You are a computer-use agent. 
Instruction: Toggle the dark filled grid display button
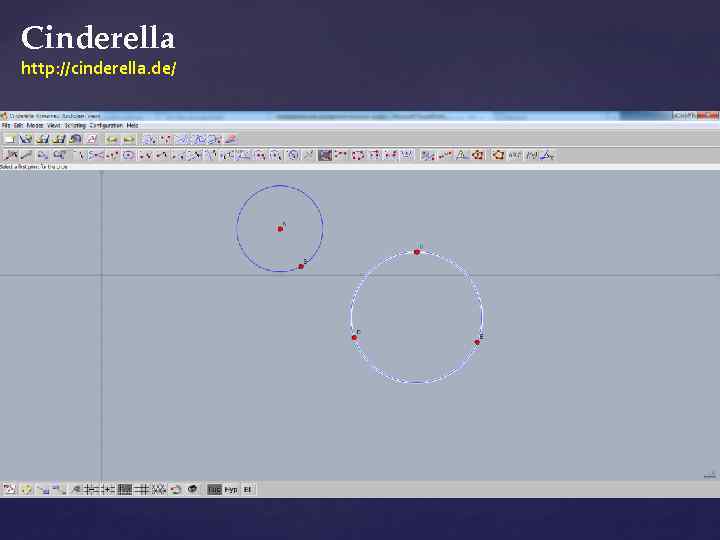125,489
